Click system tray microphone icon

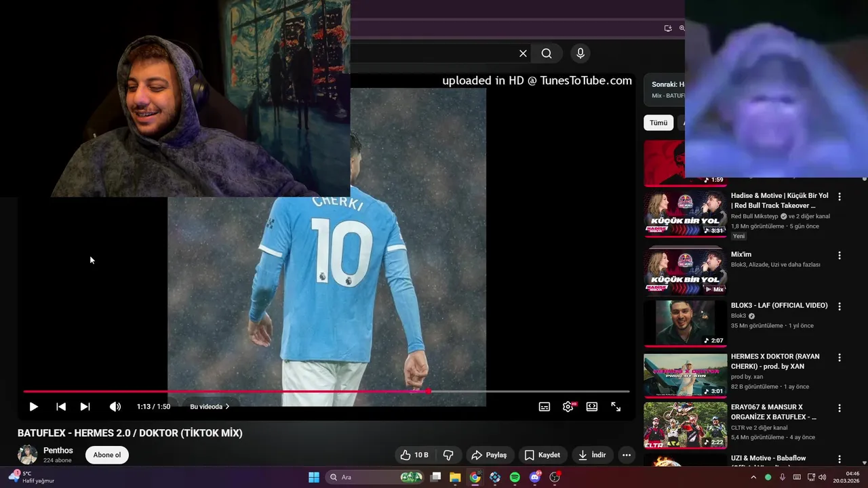[783, 477]
